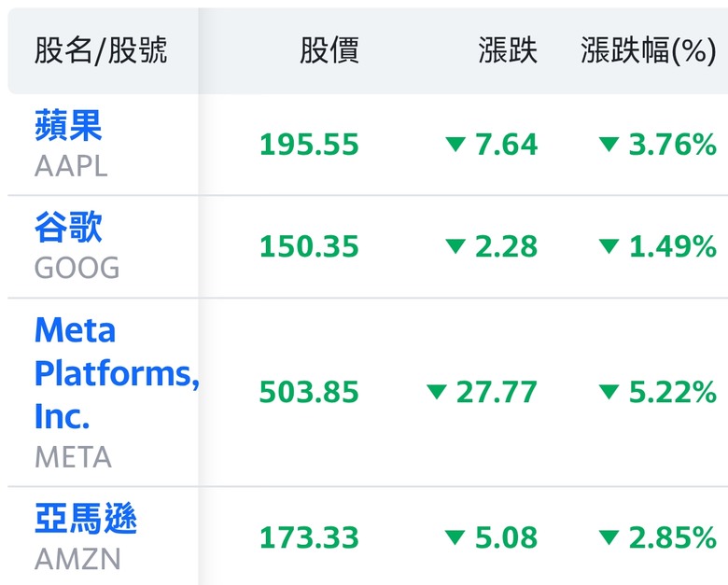Click the down arrow beside 7.64
The image size is (728, 585).
point(455,145)
